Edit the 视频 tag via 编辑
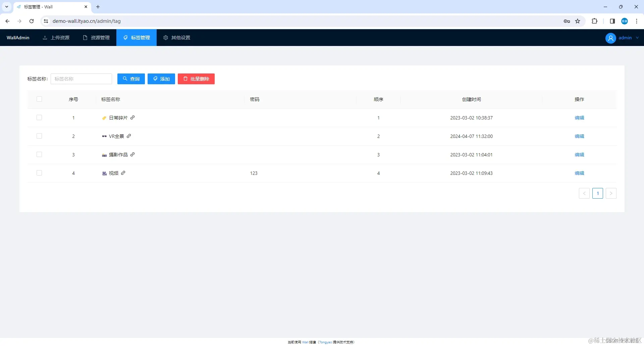The width and height of the screenshot is (644, 346). (x=579, y=173)
